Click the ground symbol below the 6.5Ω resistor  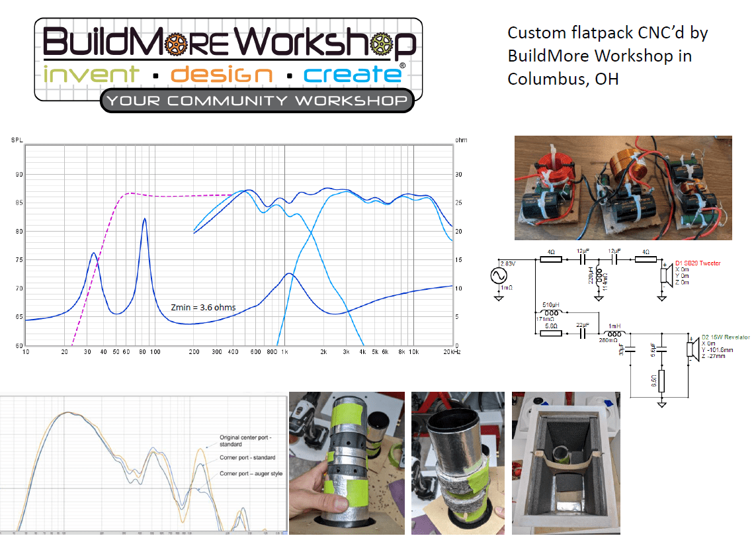661,404
